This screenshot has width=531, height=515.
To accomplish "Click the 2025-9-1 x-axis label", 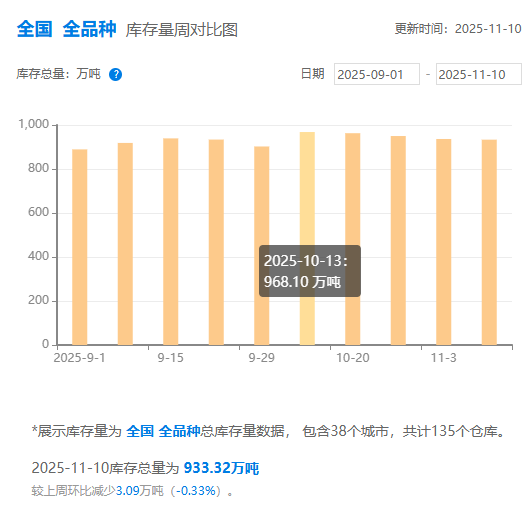I will pos(79,358).
